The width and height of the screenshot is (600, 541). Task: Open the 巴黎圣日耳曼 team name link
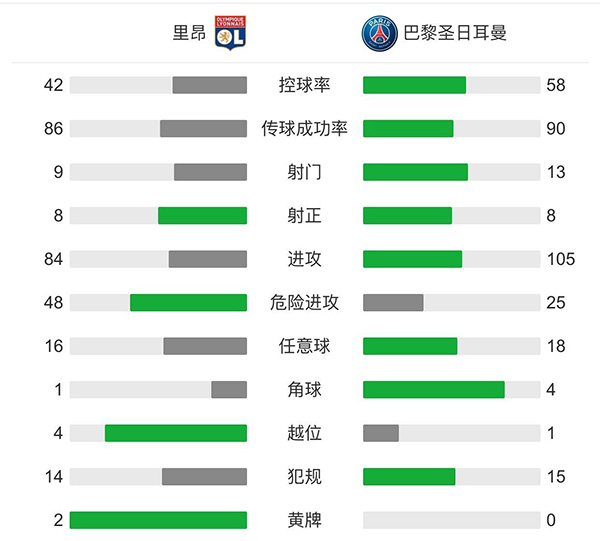coord(454,34)
